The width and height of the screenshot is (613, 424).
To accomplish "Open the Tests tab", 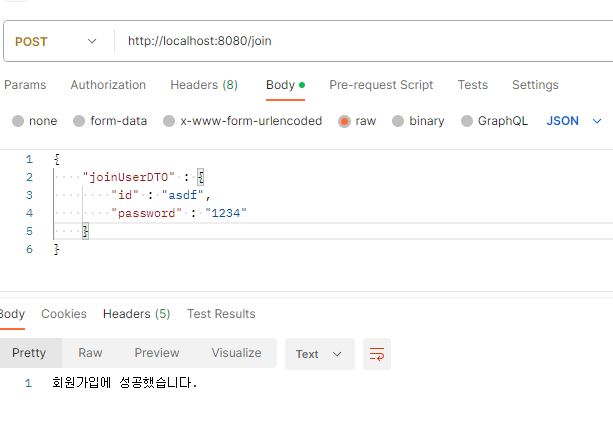I will [x=473, y=85].
